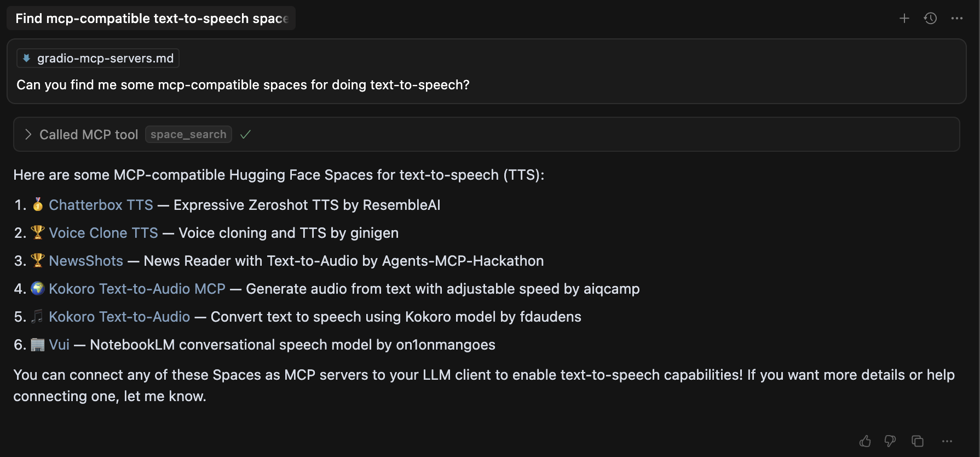Screen dimensions: 980x457
Task: Open NewsShots space link
Action: coord(86,261)
